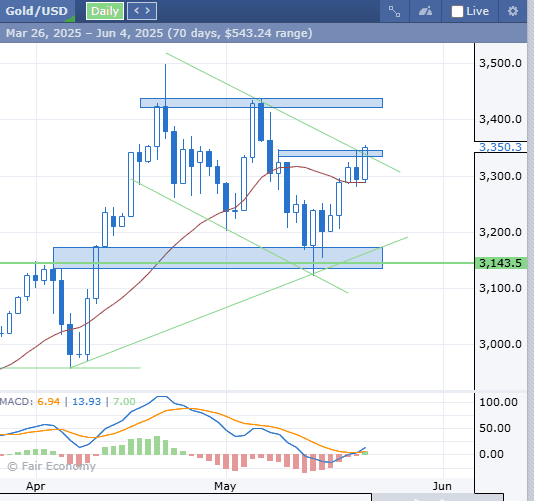534x501 pixels.
Task: Click the 3,500.0 price axis label
Action: (500, 63)
